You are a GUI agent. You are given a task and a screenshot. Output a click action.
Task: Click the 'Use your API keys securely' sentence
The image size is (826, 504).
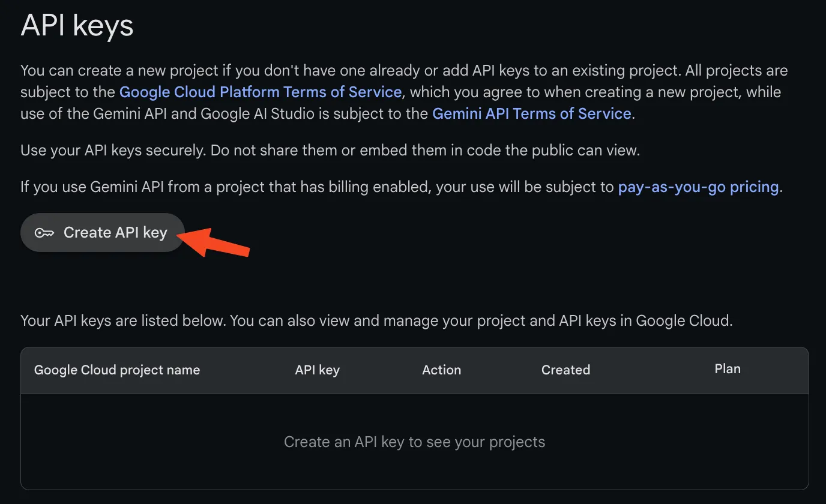[x=330, y=150]
